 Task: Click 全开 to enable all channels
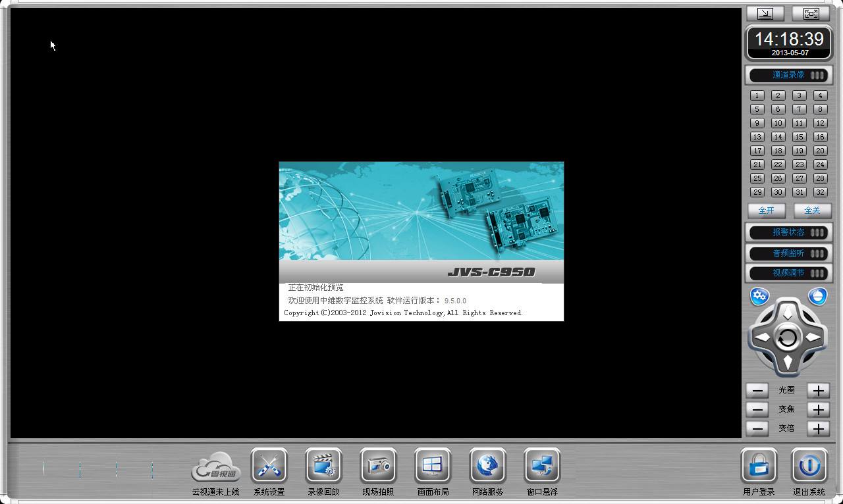pos(767,211)
